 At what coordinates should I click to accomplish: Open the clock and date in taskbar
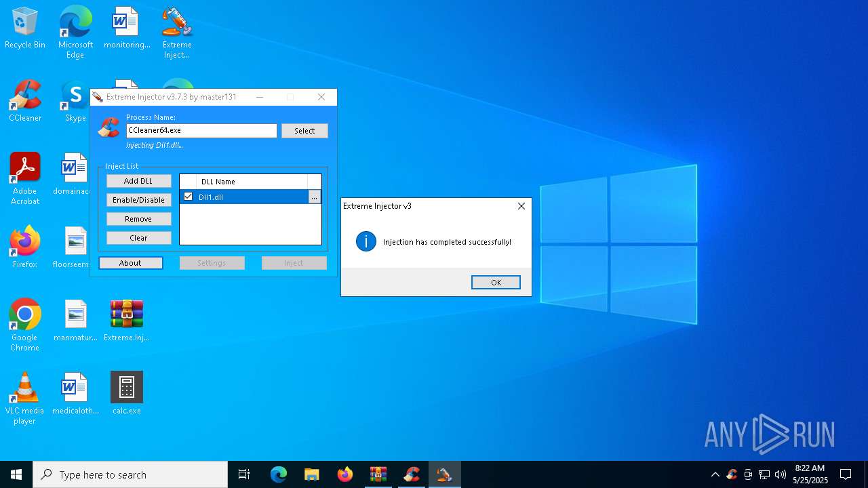810,474
